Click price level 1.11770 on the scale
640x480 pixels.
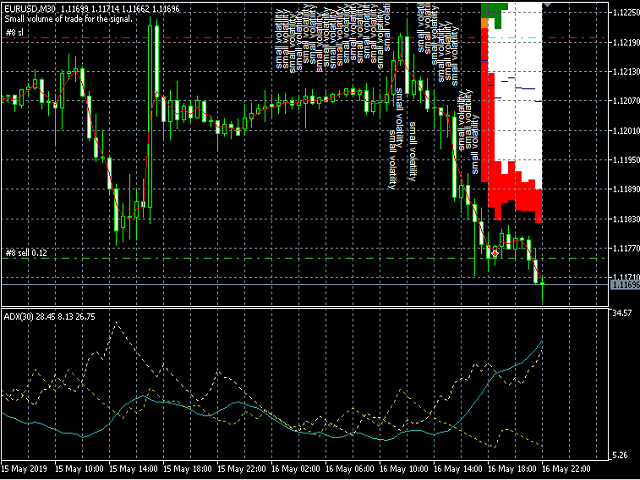(626, 248)
